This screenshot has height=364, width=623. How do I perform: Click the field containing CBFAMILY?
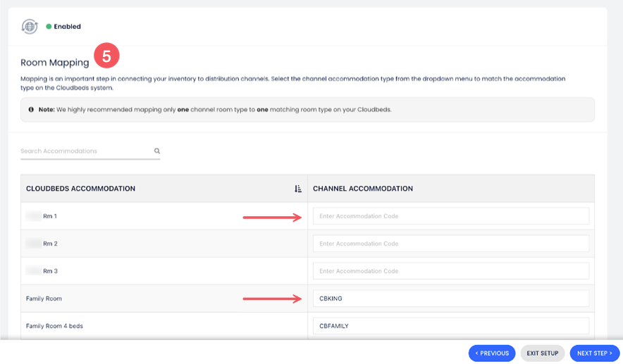tap(450, 326)
